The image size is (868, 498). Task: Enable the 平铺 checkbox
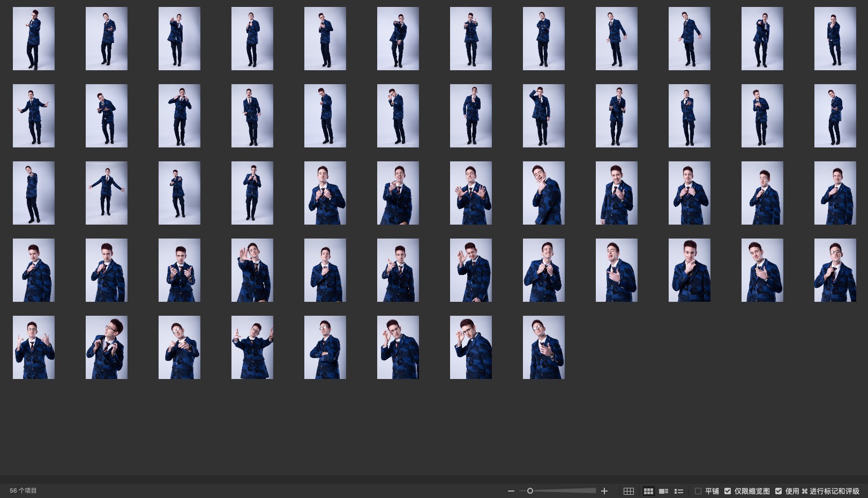point(698,491)
